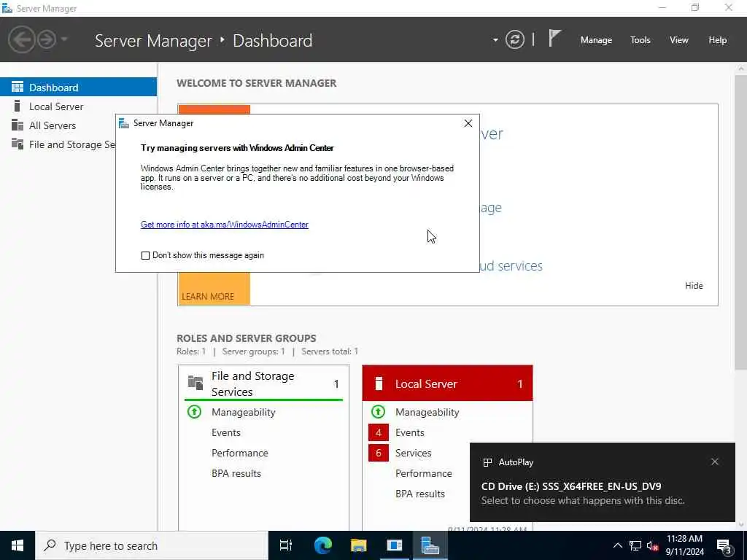Click the File and Storage sidebar icon
This screenshot has height=560, width=747.
tap(18, 144)
